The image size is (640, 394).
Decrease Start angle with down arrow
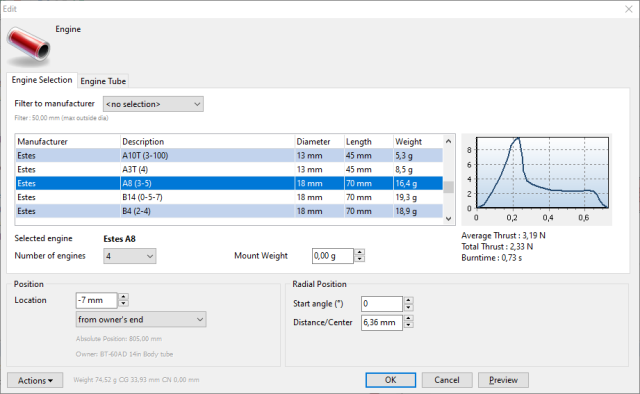(409, 307)
